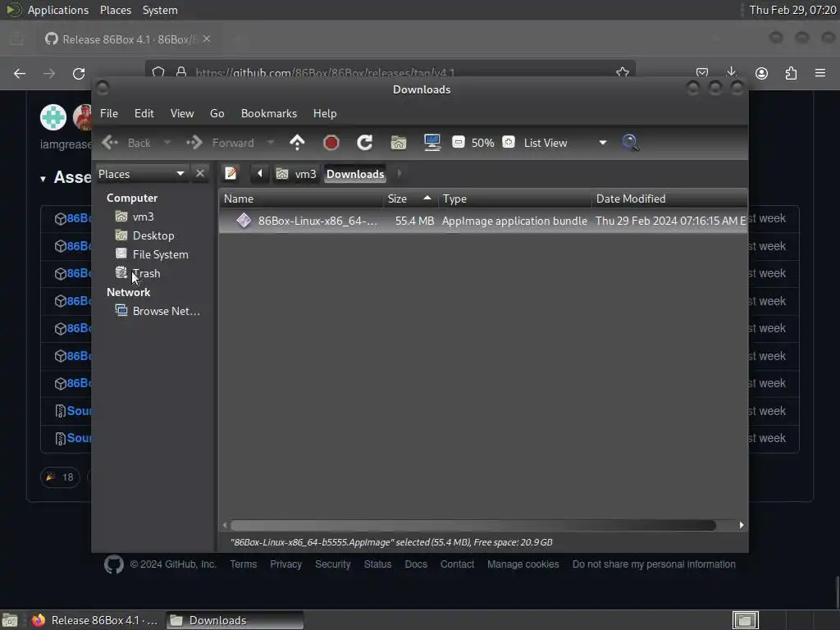
Task: Click the path bar right arrow
Action: point(399,173)
